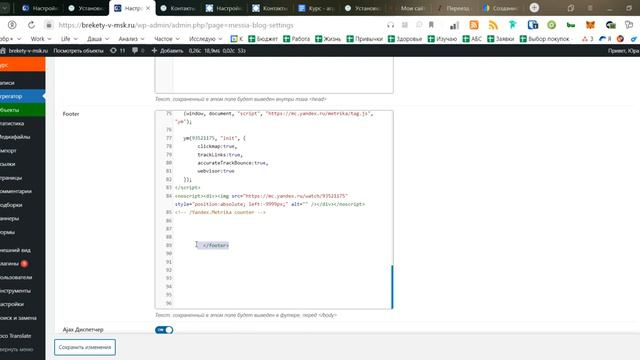Screen dimensions: 640x360
Task: Open АБС bookmark
Action: pos(472,39)
